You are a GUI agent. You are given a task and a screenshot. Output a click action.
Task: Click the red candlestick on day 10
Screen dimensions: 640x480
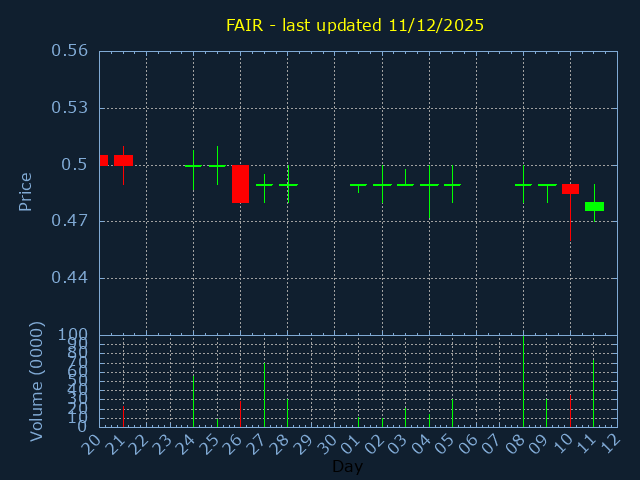pos(570,189)
